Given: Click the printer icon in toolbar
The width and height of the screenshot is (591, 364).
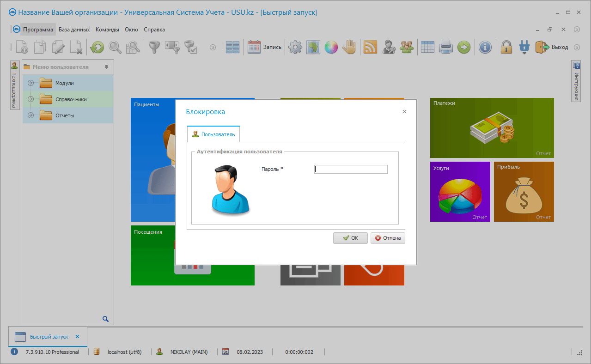Looking at the screenshot, I should pyautogui.click(x=445, y=47).
